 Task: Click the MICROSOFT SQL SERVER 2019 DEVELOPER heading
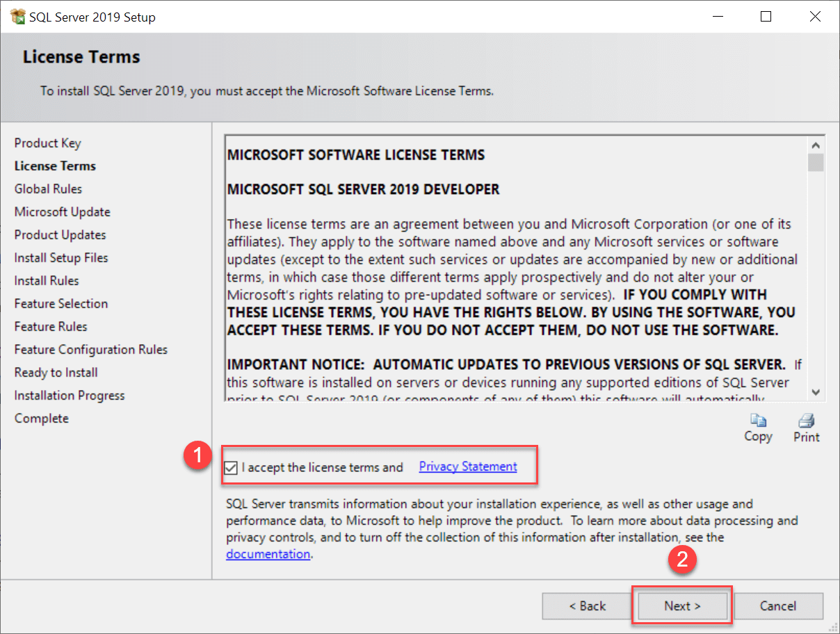click(363, 189)
